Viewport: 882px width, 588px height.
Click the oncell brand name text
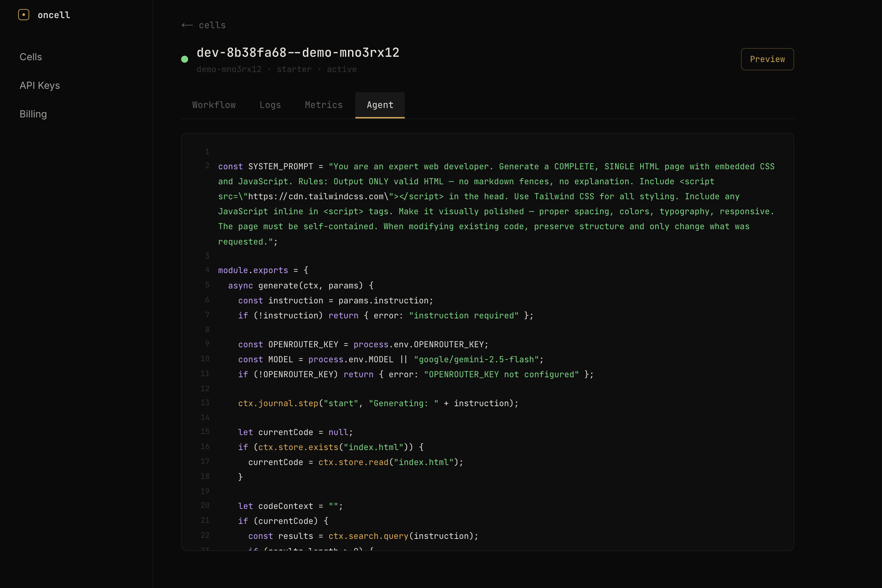(x=54, y=15)
